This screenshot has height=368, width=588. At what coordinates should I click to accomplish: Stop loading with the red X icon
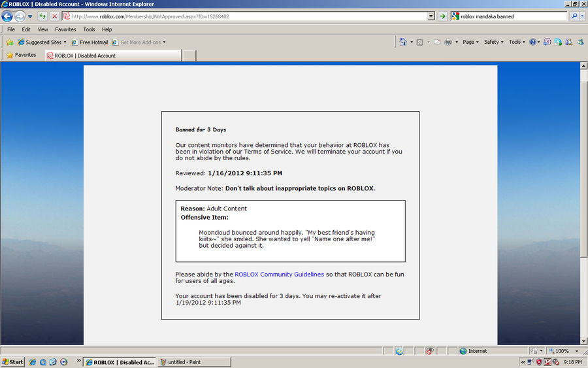coord(55,16)
